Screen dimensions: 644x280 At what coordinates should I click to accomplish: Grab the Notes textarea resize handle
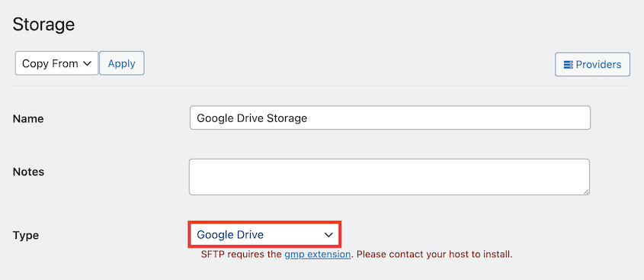[585, 191]
